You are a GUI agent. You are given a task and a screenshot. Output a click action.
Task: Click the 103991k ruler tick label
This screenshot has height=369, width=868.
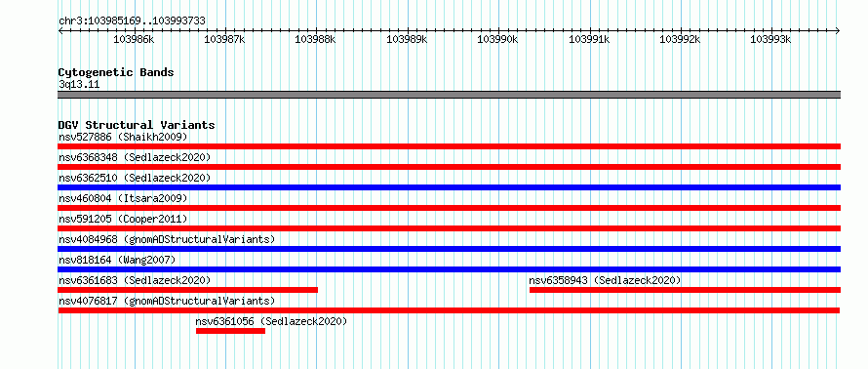pos(589,39)
